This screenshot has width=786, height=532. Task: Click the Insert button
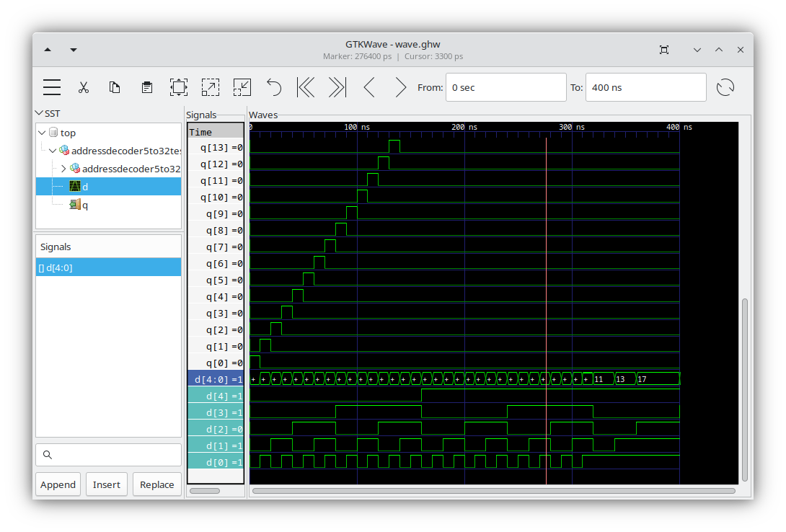(107, 484)
